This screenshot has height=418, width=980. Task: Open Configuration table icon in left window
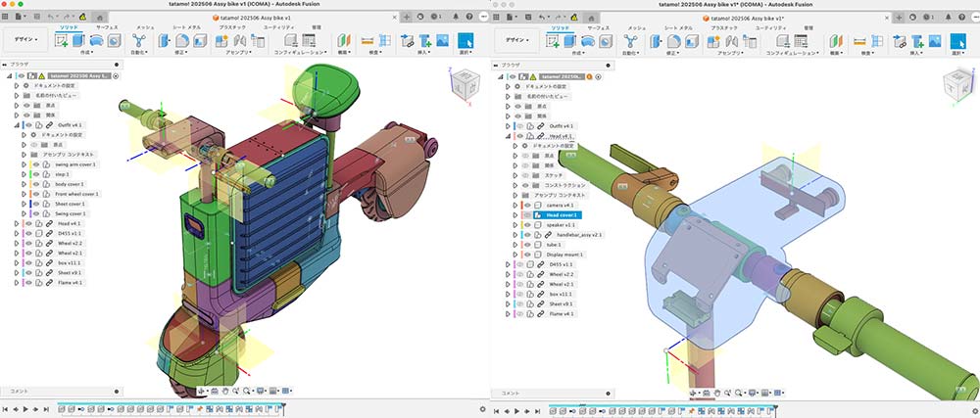click(308, 41)
